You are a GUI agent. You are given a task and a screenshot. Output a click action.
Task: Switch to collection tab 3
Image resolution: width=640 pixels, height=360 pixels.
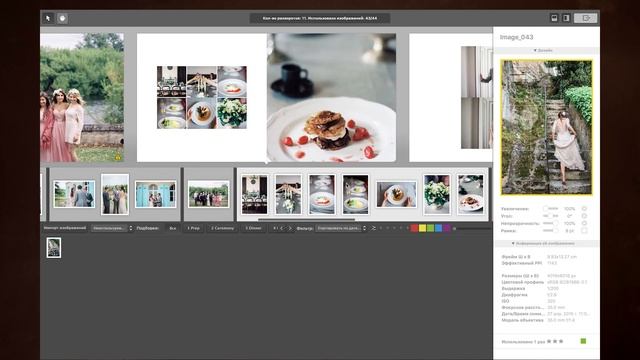253,228
